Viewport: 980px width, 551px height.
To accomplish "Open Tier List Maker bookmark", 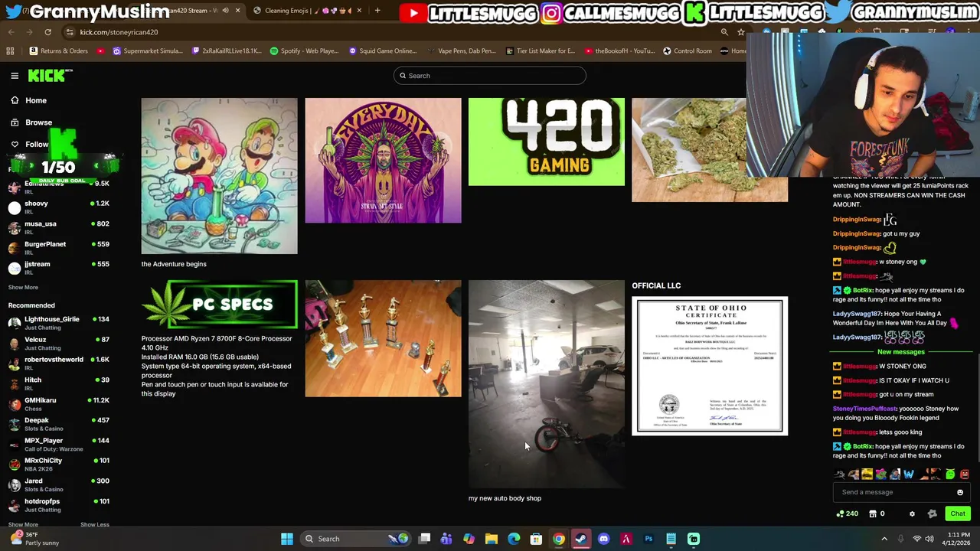I will point(541,51).
